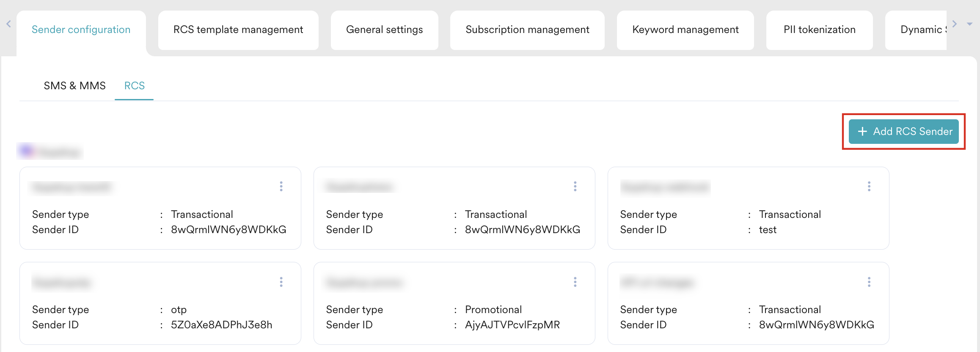Open three-dot menu on the otp sender card

pyautogui.click(x=281, y=282)
